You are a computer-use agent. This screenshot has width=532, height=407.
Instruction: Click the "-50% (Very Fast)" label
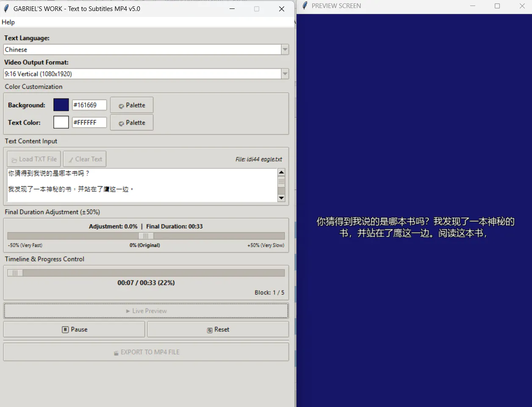coord(25,245)
